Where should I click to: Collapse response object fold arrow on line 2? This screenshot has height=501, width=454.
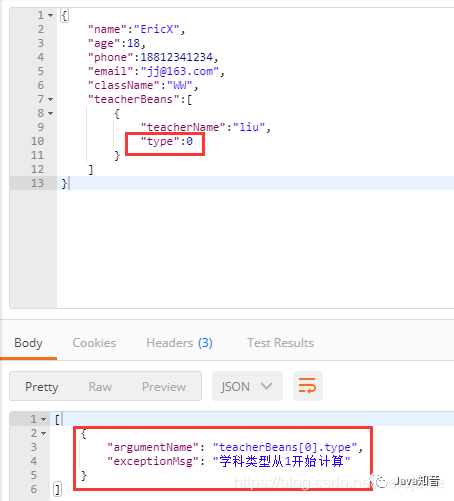point(44,433)
